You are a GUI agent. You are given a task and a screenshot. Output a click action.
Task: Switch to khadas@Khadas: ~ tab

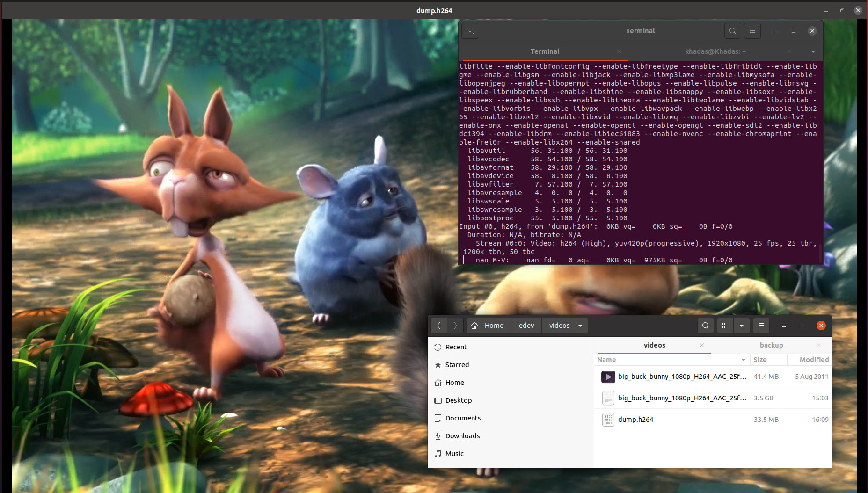(x=715, y=51)
